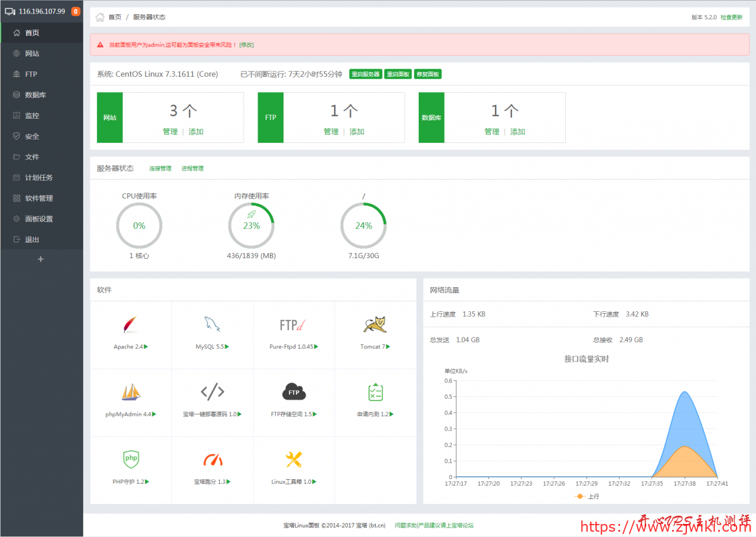Click the PHP守护 shield icon
This screenshot has width=756, height=537.
click(x=131, y=458)
